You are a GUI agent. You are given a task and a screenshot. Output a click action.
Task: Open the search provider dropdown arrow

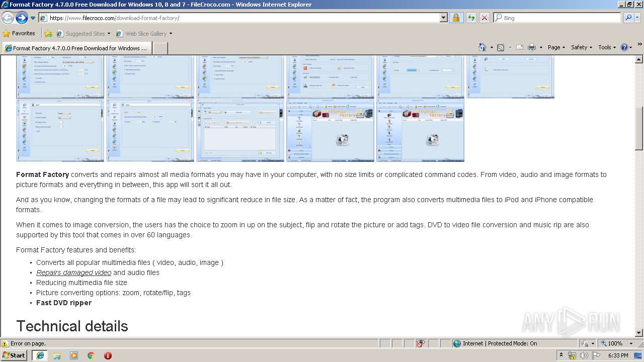(x=638, y=18)
